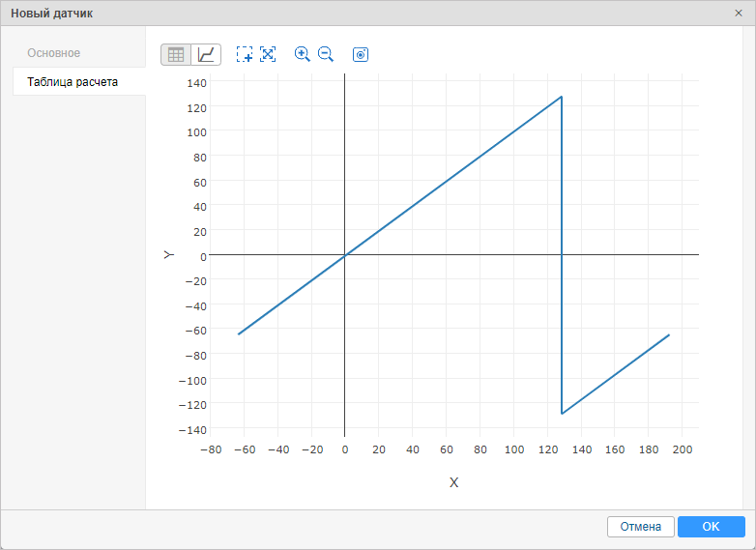
Task: Click the 100 label on X axis
Action: [x=514, y=449]
